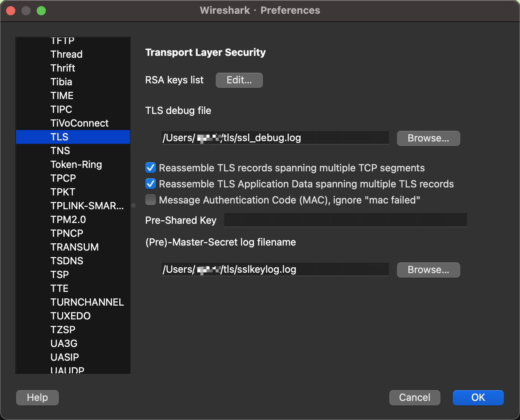The image size is (520, 420).
Task: Enable Reassemble TLS records spanning TCP segments checkbox
Action: [x=151, y=168]
